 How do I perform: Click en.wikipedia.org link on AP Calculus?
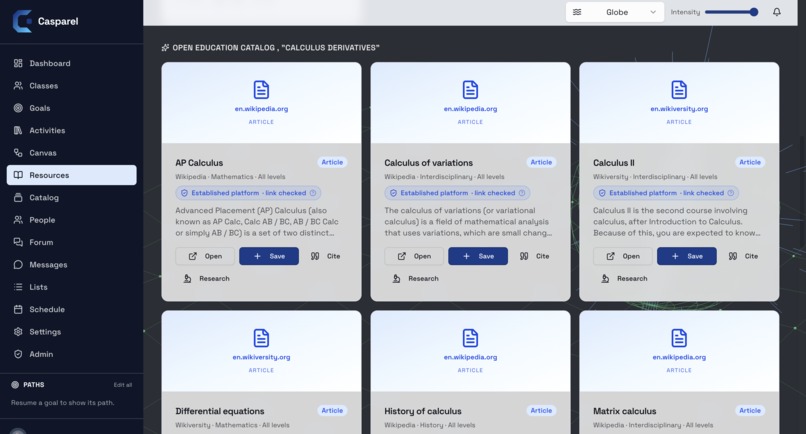click(261, 108)
